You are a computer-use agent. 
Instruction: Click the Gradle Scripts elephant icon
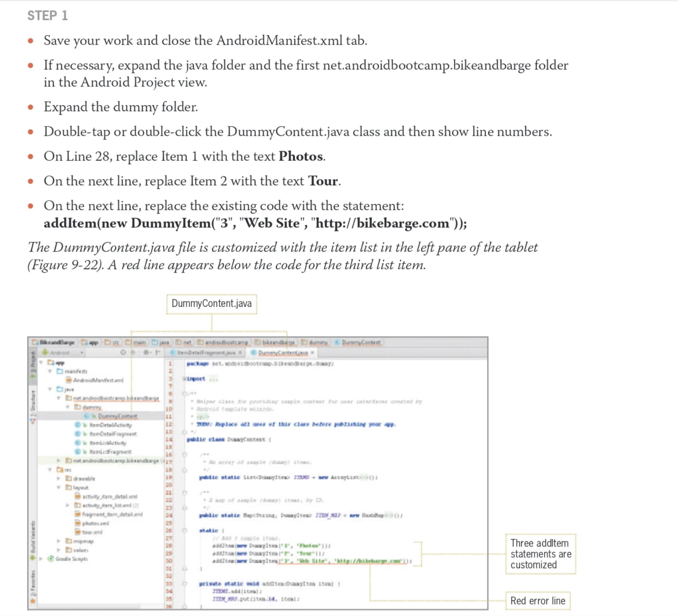click(51, 558)
